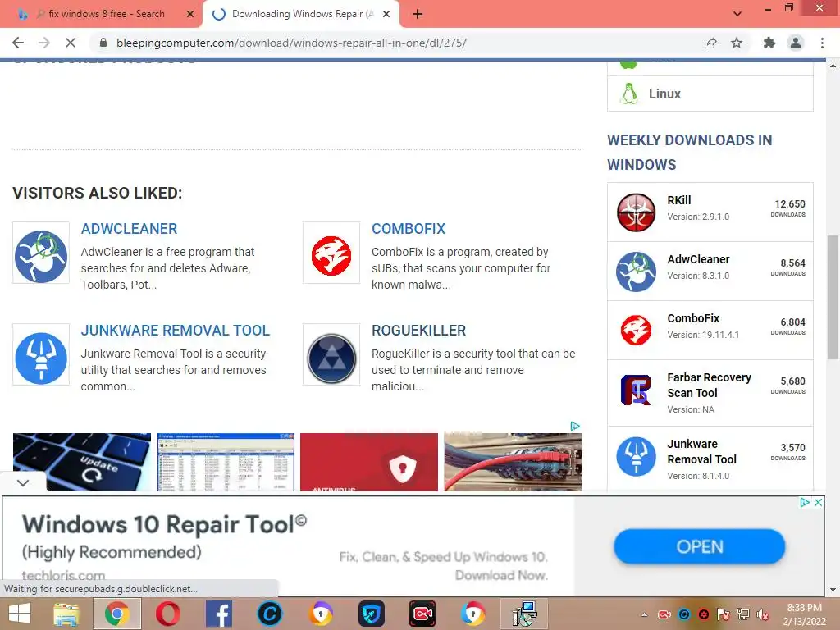Image resolution: width=840 pixels, height=630 pixels.
Task: Click the muted volume tray icon
Action: tap(762, 614)
